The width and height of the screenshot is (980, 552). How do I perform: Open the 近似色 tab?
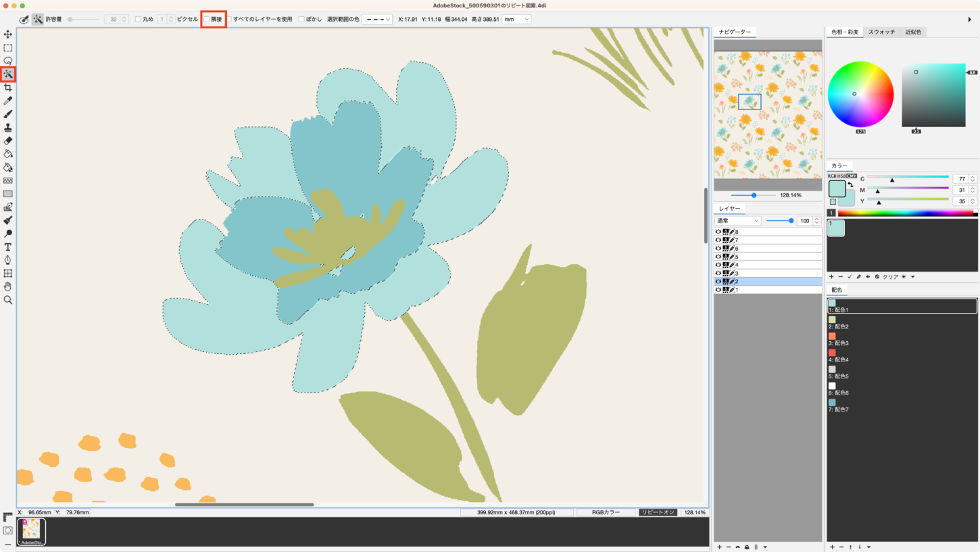click(912, 32)
